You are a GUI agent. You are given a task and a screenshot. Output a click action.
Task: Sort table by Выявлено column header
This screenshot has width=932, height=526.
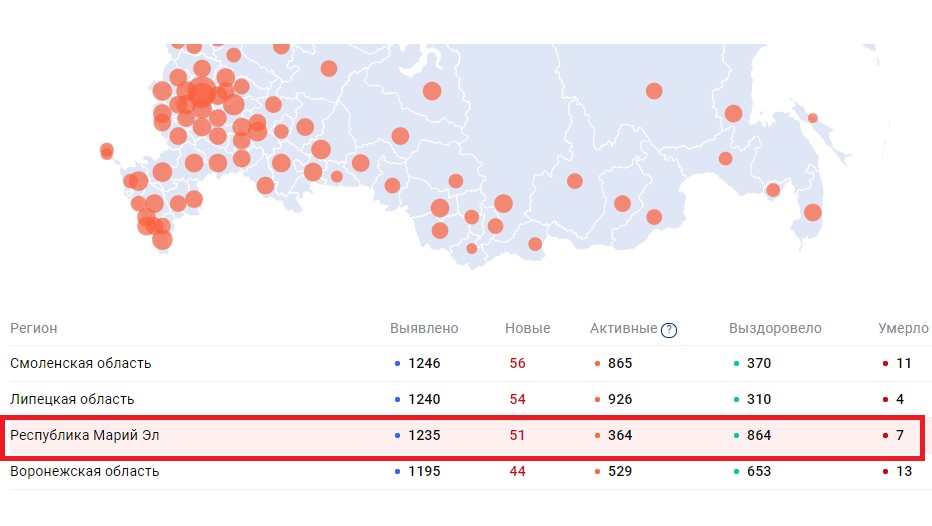click(x=424, y=328)
